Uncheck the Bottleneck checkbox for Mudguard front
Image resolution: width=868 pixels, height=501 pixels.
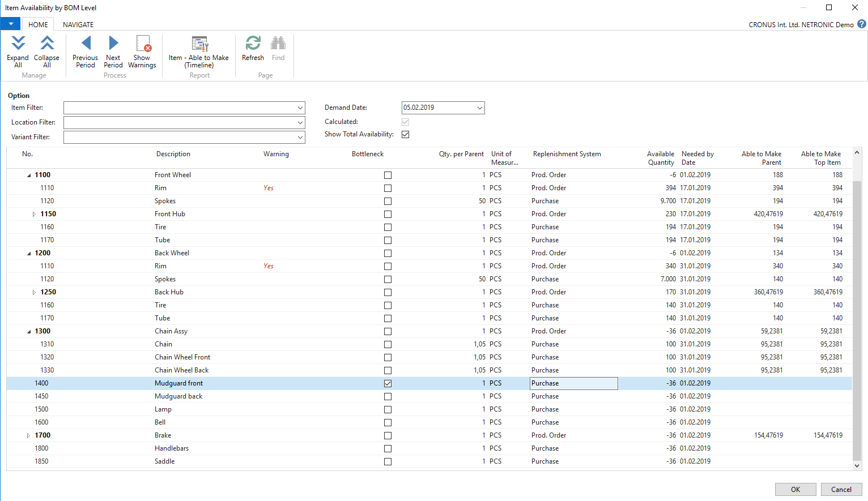pos(388,383)
